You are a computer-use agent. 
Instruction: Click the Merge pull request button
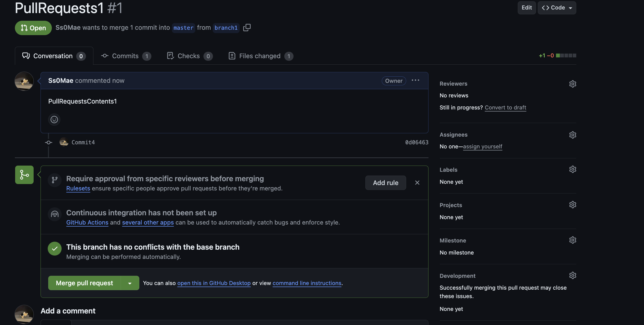[84, 283]
